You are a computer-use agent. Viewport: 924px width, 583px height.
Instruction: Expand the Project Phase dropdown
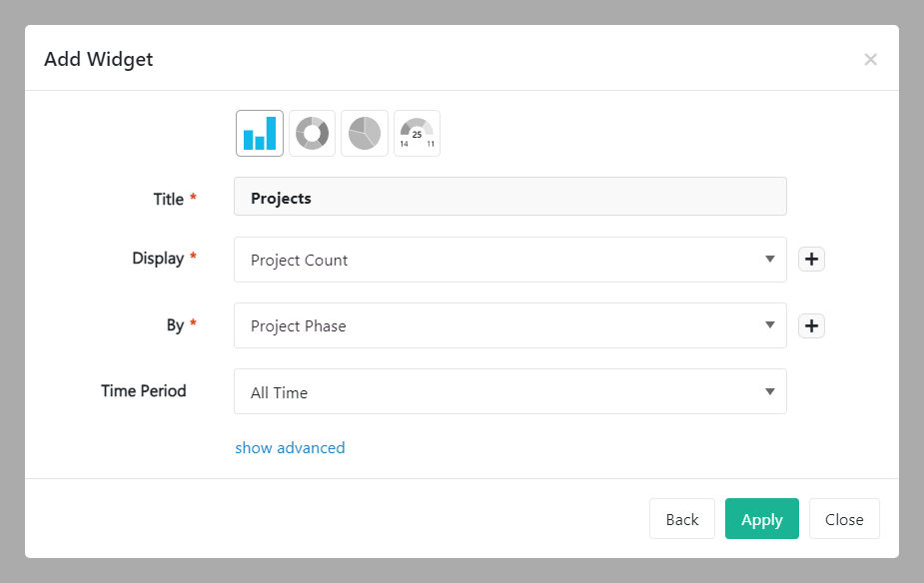[509, 325]
